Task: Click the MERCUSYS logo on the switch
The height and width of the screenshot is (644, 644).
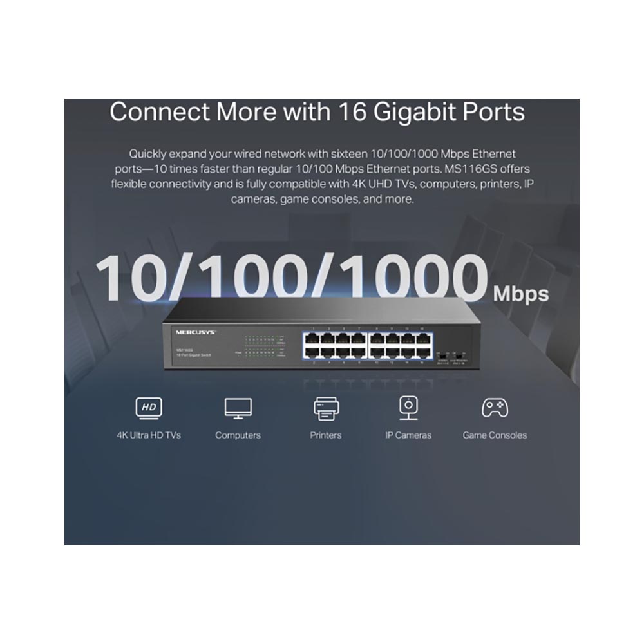Action: coord(196,332)
